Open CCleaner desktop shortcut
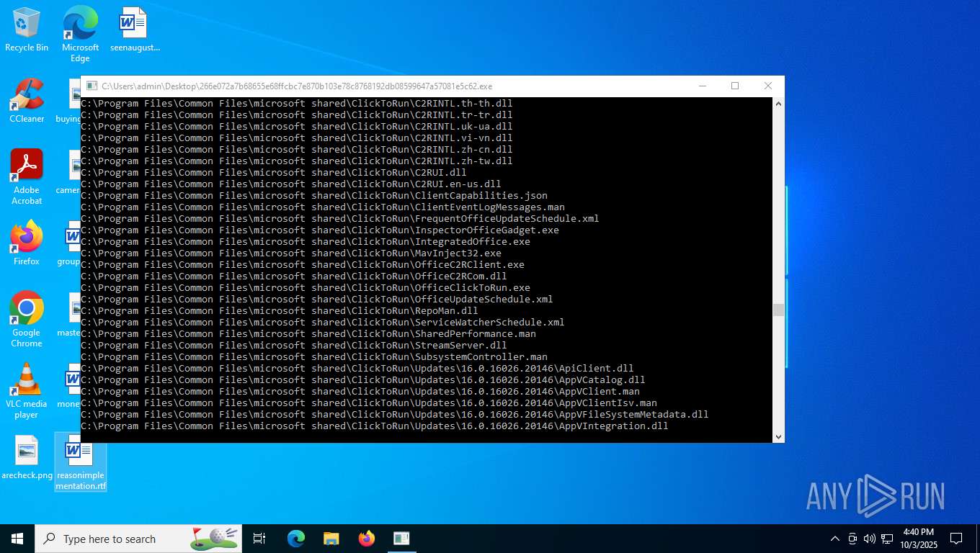The height and width of the screenshot is (553, 980). click(27, 101)
